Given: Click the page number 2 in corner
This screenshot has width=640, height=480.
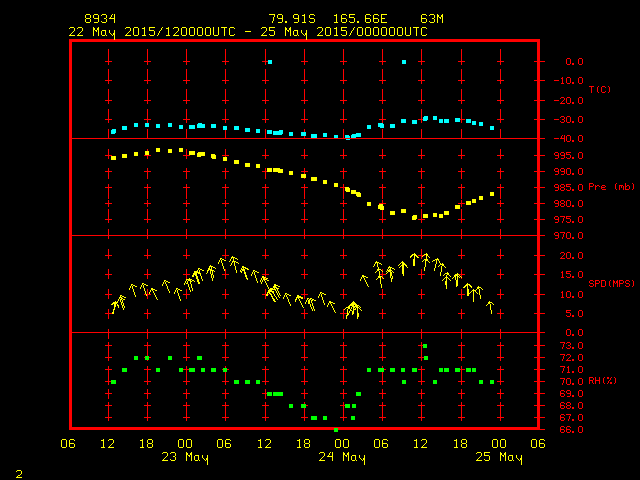Looking at the screenshot, I should point(19,474).
